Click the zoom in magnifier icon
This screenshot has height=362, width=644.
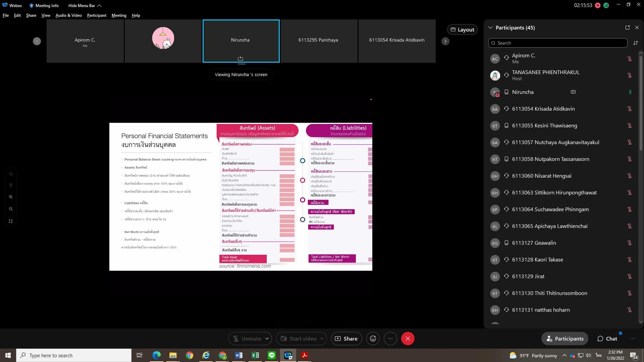click(11, 197)
